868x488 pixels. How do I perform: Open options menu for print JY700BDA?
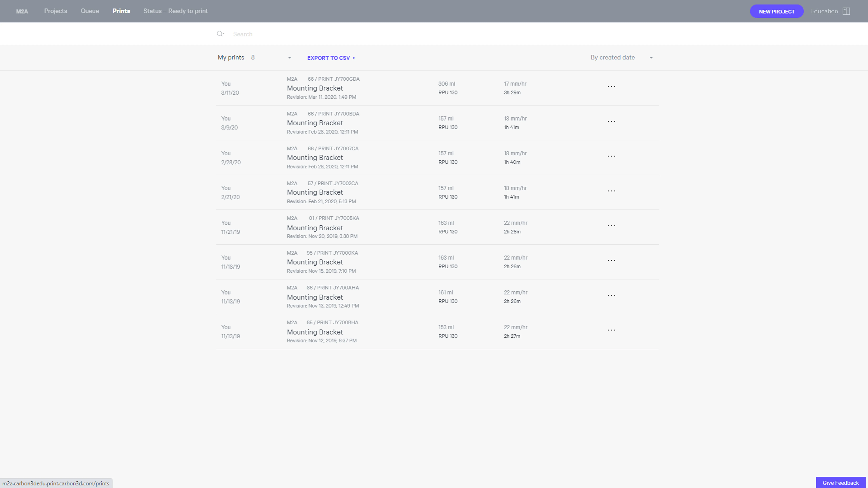[611, 122]
